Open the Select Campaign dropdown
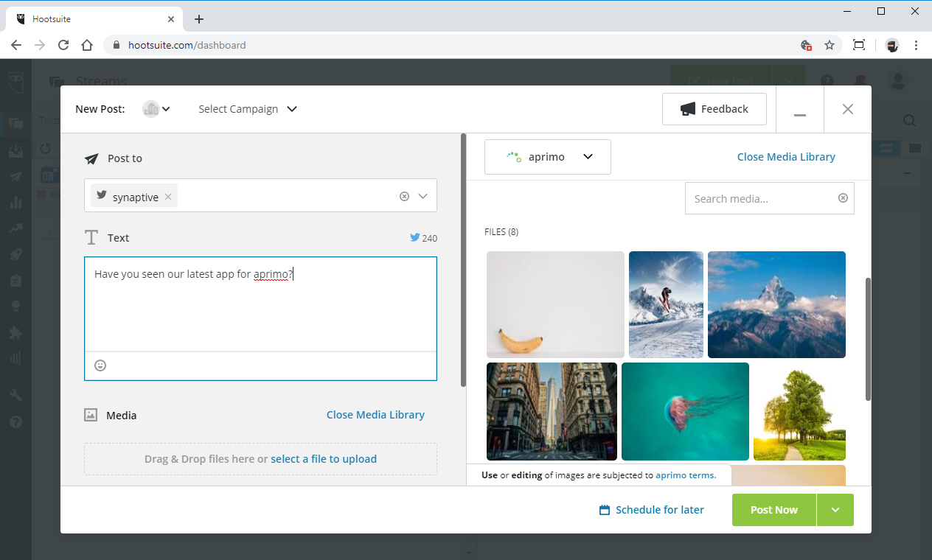Image resolution: width=932 pixels, height=560 pixels. pyautogui.click(x=248, y=109)
